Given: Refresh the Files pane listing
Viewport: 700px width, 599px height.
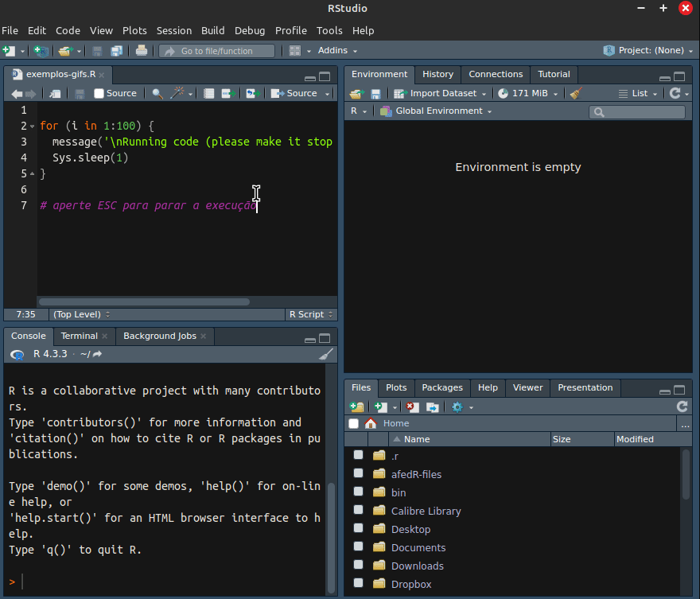Looking at the screenshot, I should tap(682, 406).
